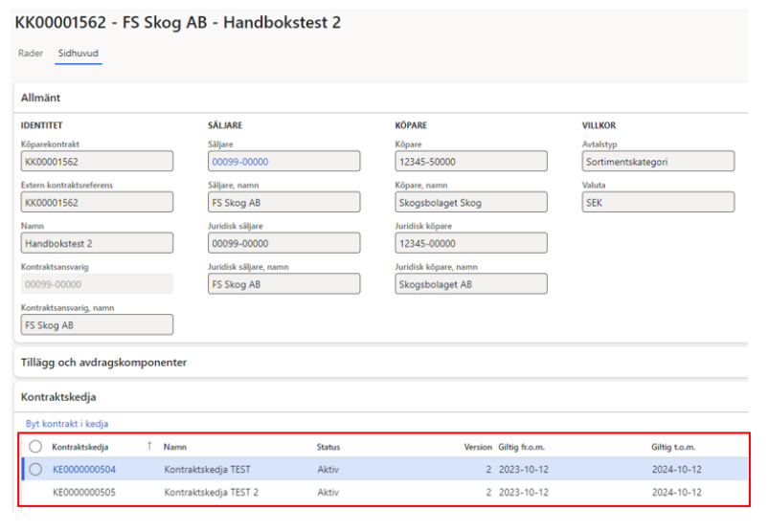Switch to the Rader tab
This screenshot has width=769, height=532.
coord(31,53)
